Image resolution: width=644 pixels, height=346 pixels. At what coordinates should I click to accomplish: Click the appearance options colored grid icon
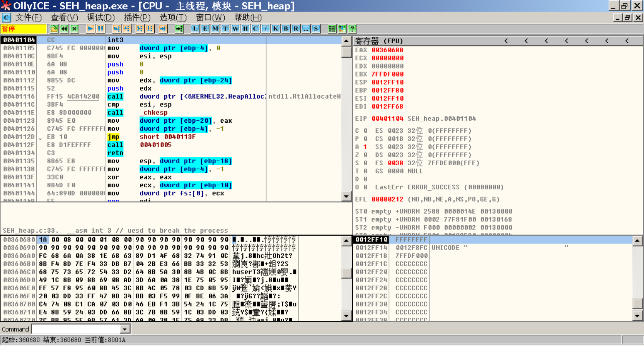[x=342, y=29]
